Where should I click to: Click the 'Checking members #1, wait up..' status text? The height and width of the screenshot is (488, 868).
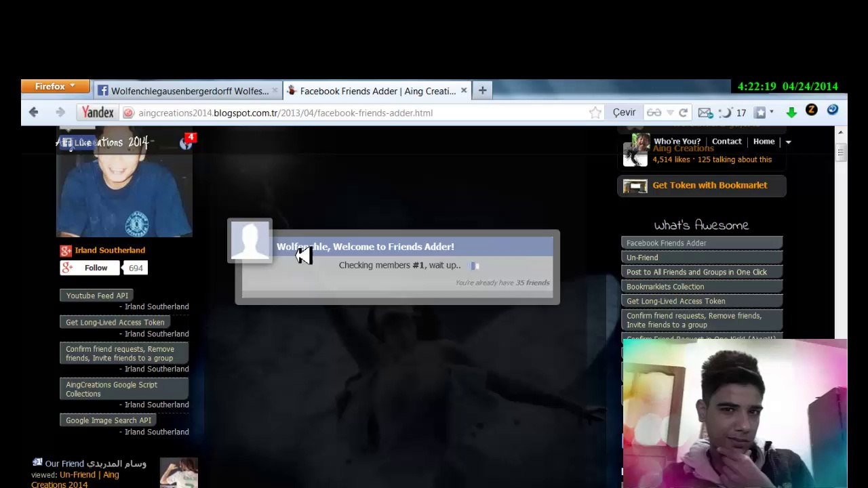tap(399, 265)
